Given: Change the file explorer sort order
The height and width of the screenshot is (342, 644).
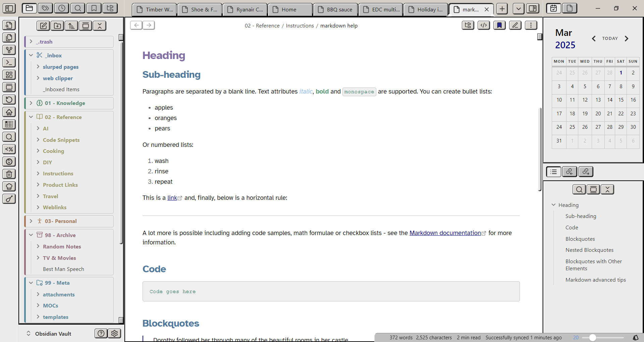Looking at the screenshot, I should coord(71,26).
